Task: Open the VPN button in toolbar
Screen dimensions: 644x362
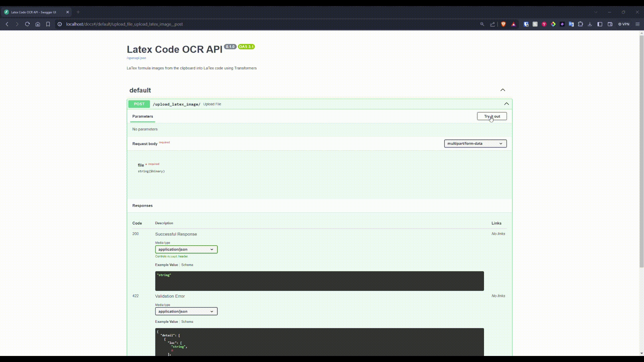Action: coord(624,24)
